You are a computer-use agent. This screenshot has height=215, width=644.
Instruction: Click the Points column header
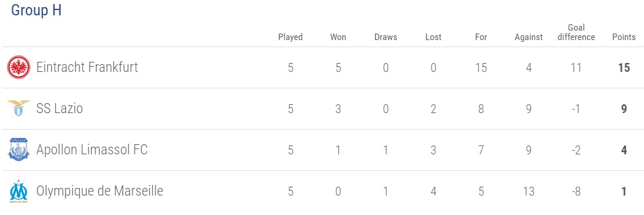[624, 37]
